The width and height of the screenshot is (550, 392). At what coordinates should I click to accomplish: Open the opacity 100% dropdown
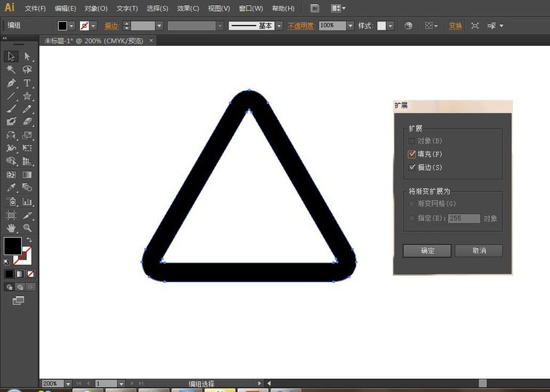351,25
